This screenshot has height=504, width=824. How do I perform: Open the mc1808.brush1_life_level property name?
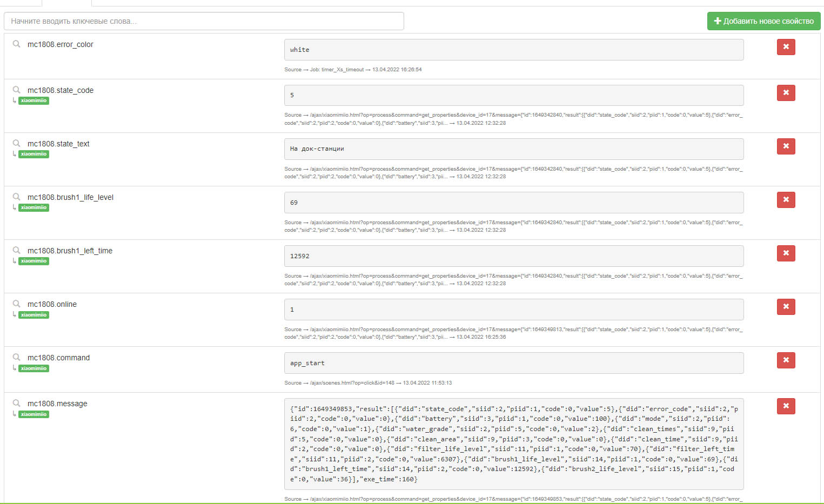(70, 197)
